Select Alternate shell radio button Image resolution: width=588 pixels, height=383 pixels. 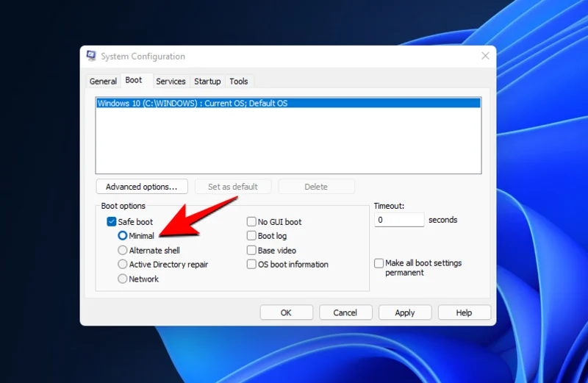pos(123,251)
